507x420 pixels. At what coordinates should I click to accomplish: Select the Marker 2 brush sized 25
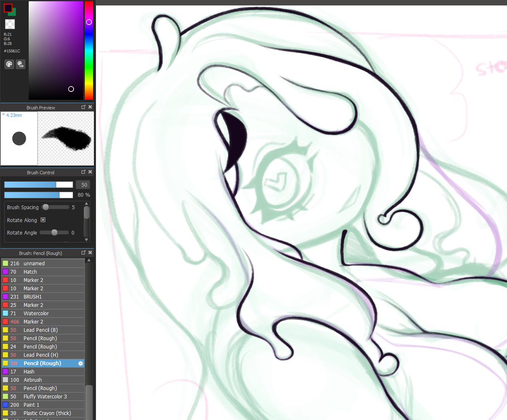click(x=43, y=305)
